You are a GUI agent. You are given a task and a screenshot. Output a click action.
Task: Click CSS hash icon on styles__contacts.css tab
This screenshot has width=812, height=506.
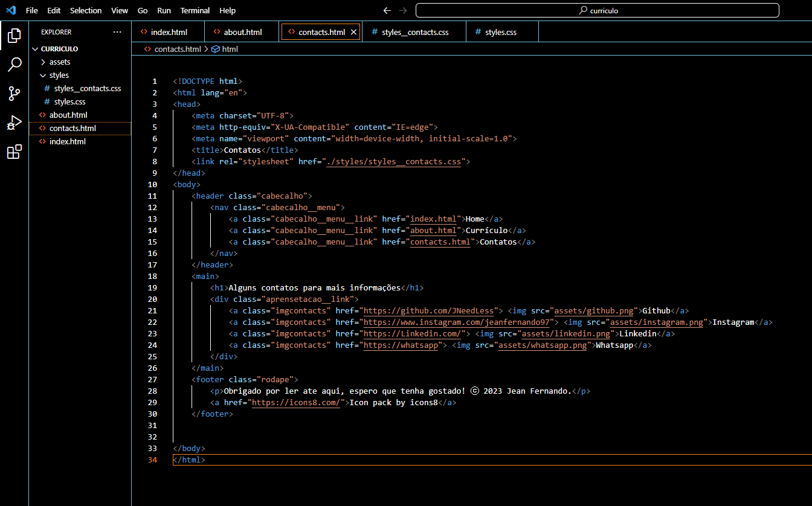point(375,32)
